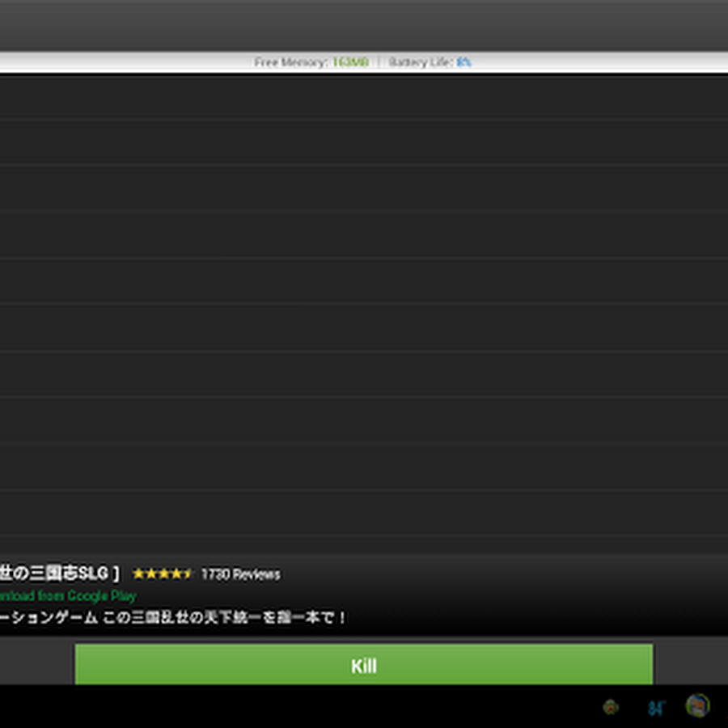Image resolution: width=728 pixels, height=728 pixels.
Task: Open the circular green app icon in tray
Action: (x=697, y=705)
